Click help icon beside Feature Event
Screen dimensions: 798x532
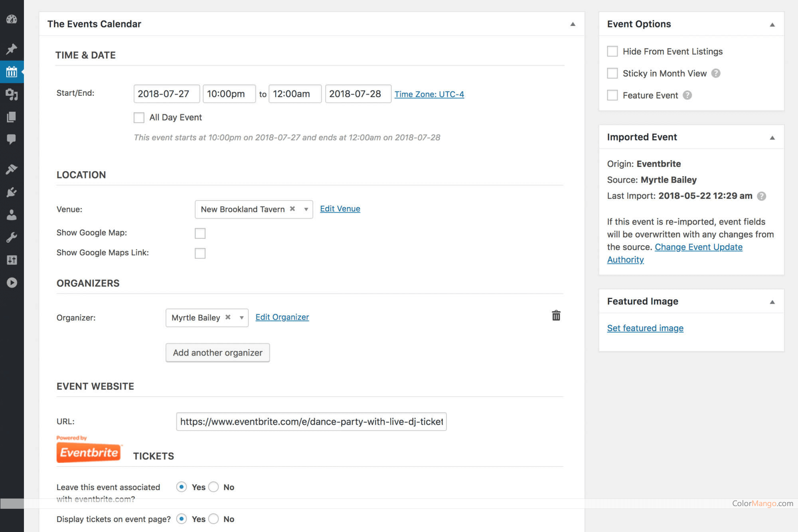point(687,95)
